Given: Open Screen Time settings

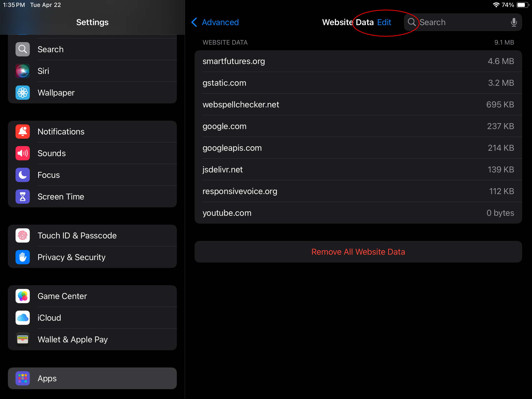Looking at the screenshot, I should [x=92, y=197].
